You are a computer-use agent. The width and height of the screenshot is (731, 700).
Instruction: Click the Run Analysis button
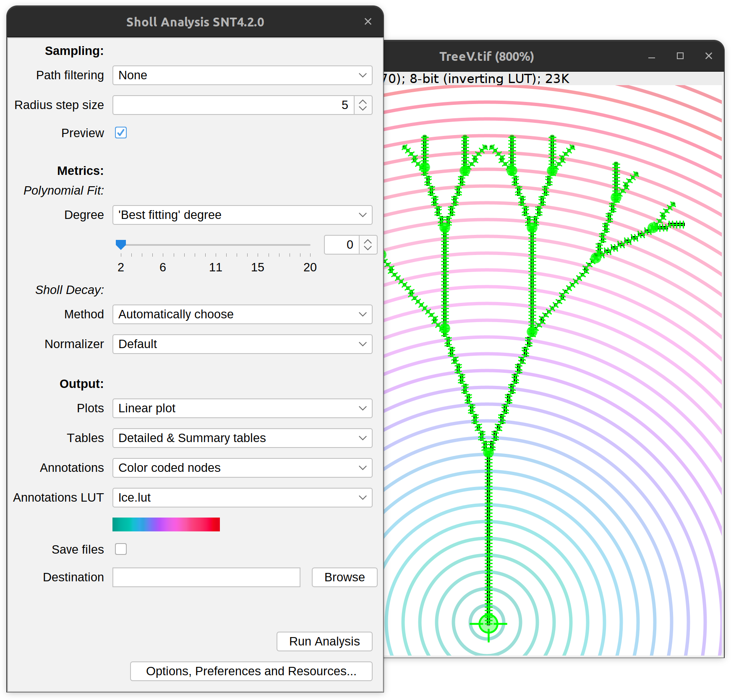pos(324,641)
